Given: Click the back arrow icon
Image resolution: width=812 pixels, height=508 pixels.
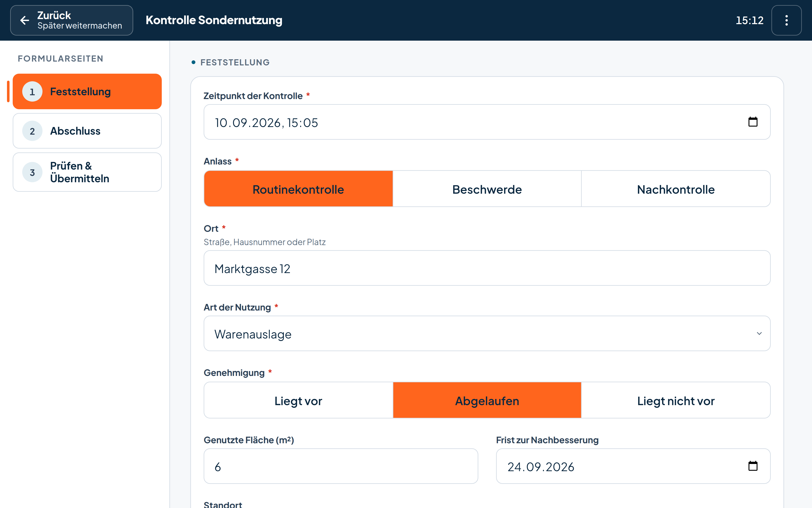Looking at the screenshot, I should coord(25,21).
